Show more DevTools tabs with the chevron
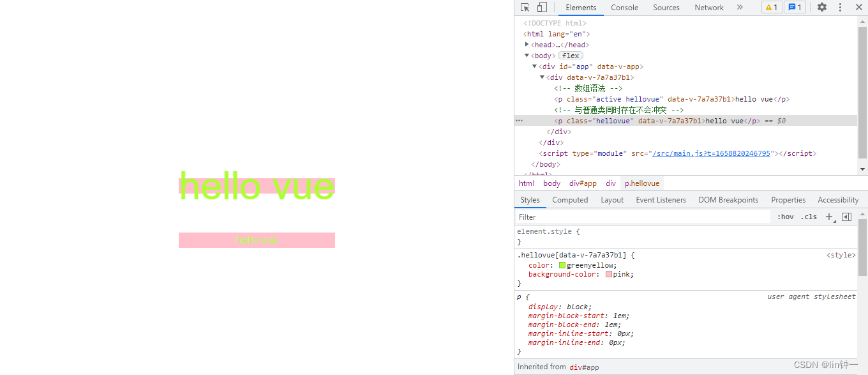Screen dimensions: 868x375 [740, 8]
